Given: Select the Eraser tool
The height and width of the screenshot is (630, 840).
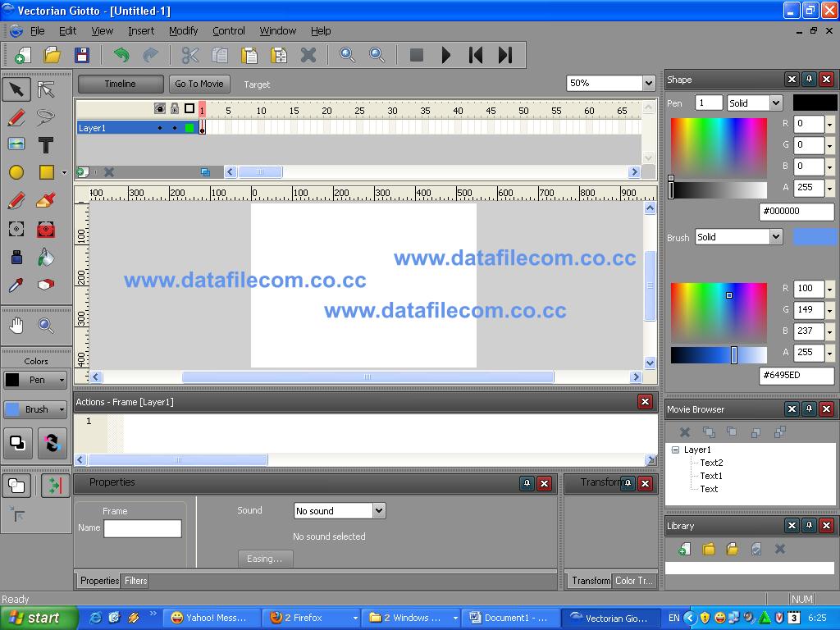Looking at the screenshot, I should (45, 284).
